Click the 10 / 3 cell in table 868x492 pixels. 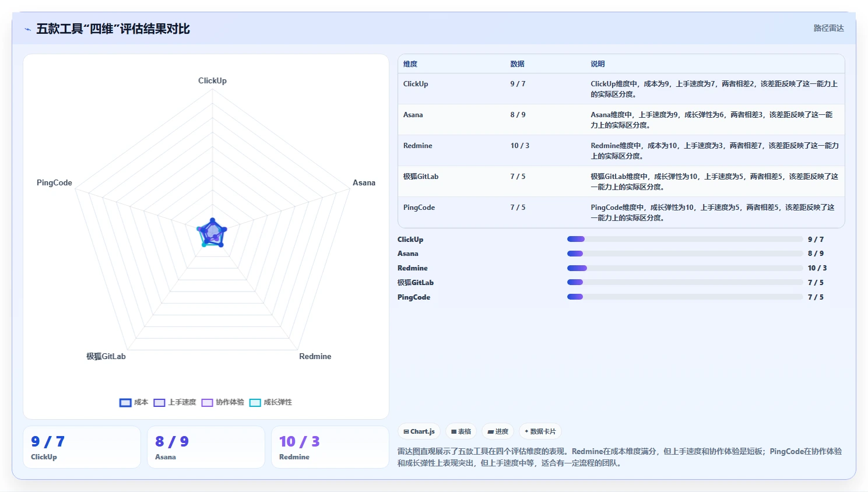[520, 146]
